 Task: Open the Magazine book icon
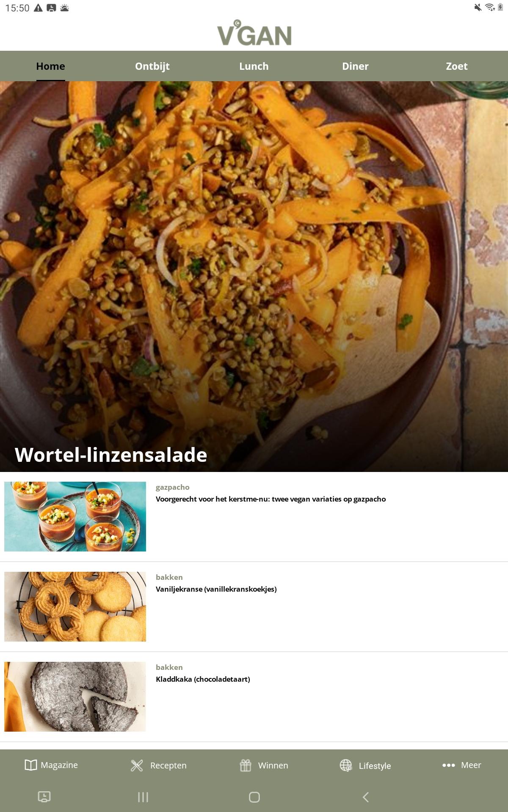click(x=31, y=765)
